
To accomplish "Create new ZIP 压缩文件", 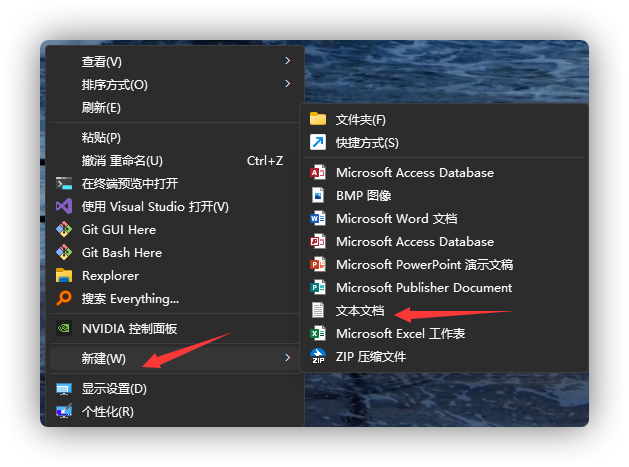I will click(x=444, y=356).
